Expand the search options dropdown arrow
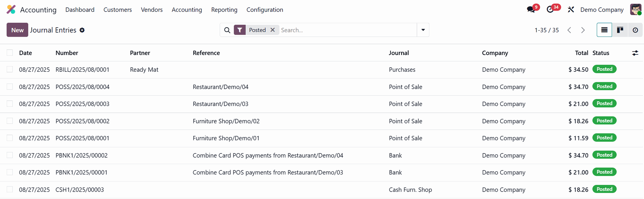Screen dimensions: 644x199 point(423,30)
